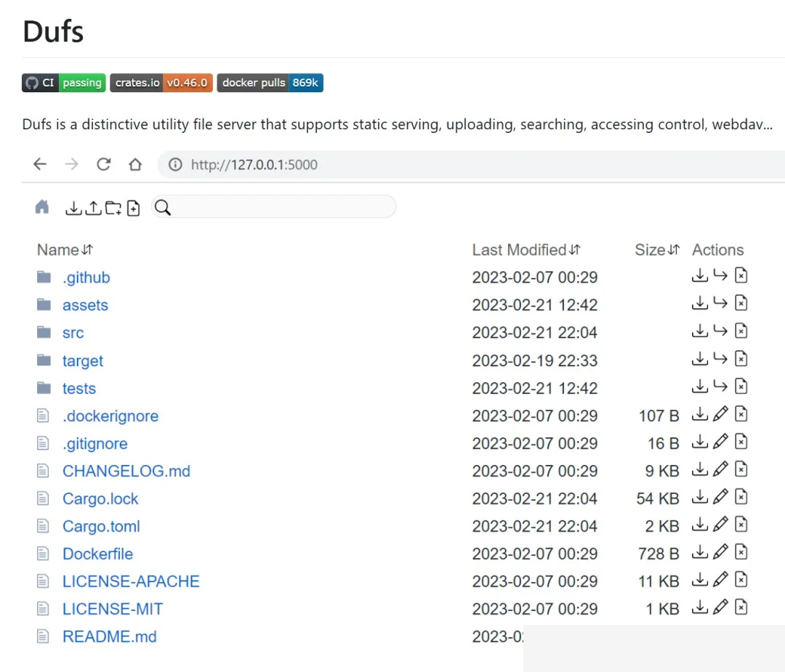Viewport: 785px width, 672px height.
Task: Move the .github folder
Action: 720,275
